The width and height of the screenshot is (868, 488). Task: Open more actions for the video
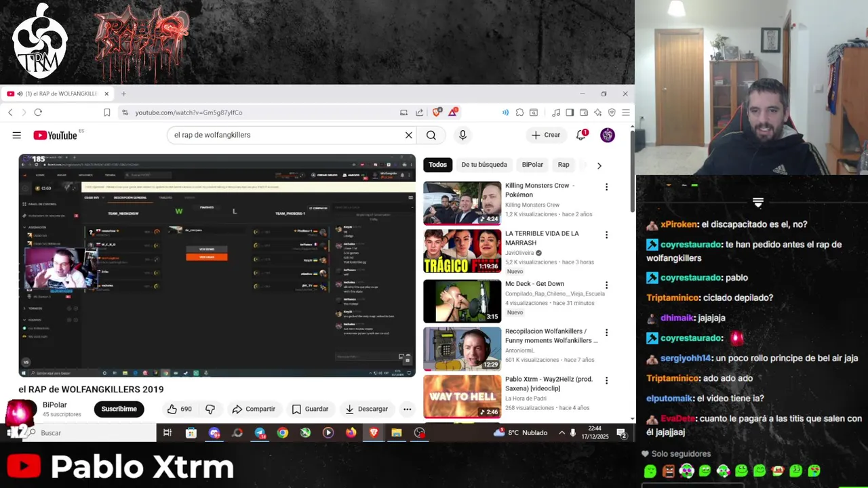(407, 409)
